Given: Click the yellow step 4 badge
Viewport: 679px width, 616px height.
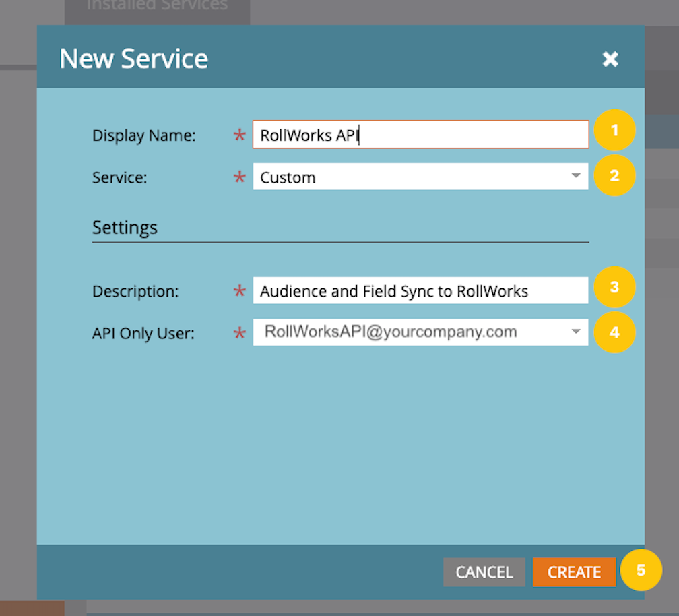Looking at the screenshot, I should click(x=614, y=332).
